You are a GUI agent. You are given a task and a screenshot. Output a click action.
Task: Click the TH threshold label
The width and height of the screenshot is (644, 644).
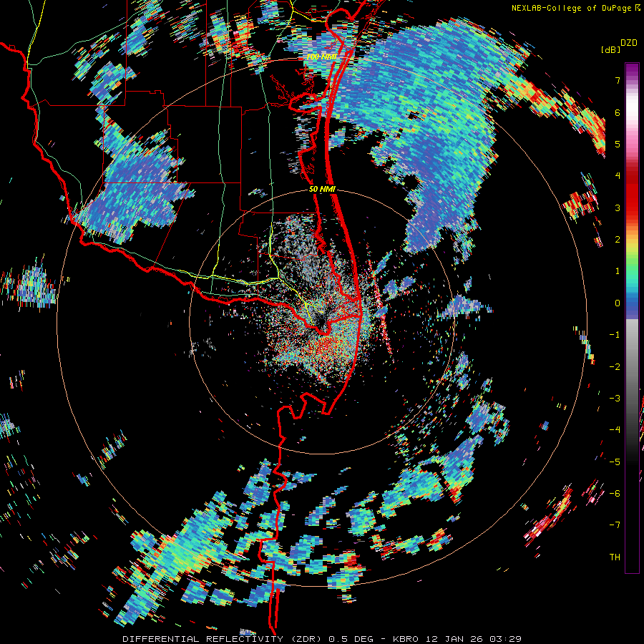click(615, 557)
